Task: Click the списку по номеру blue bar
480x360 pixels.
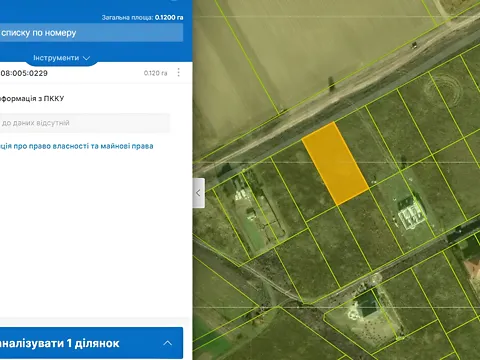Action: pos(91,33)
